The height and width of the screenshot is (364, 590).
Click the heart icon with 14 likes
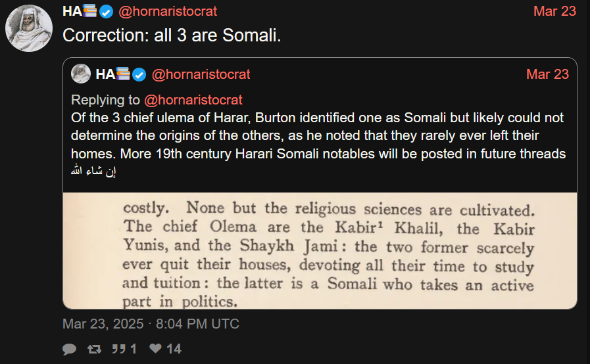(156, 350)
